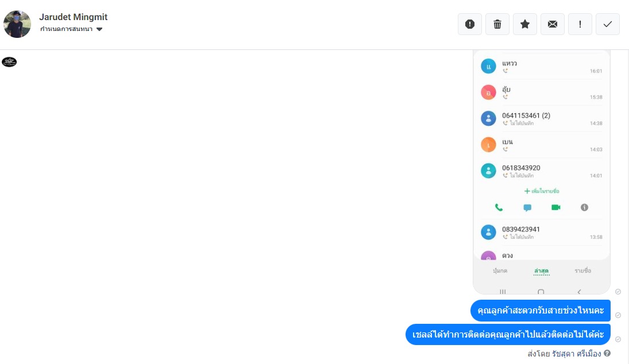This screenshot has height=364, width=629.
Task: Mark conversation done with checkmark button
Action: pos(608,24)
